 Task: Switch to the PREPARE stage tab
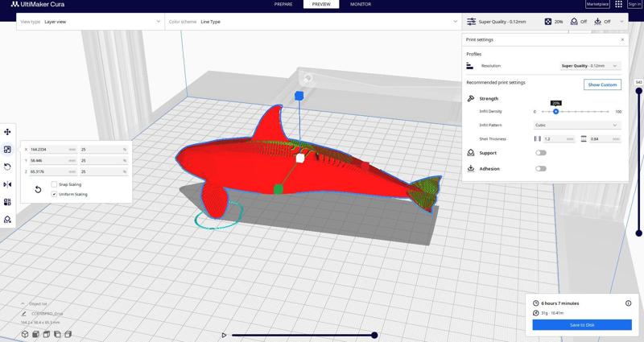click(283, 4)
